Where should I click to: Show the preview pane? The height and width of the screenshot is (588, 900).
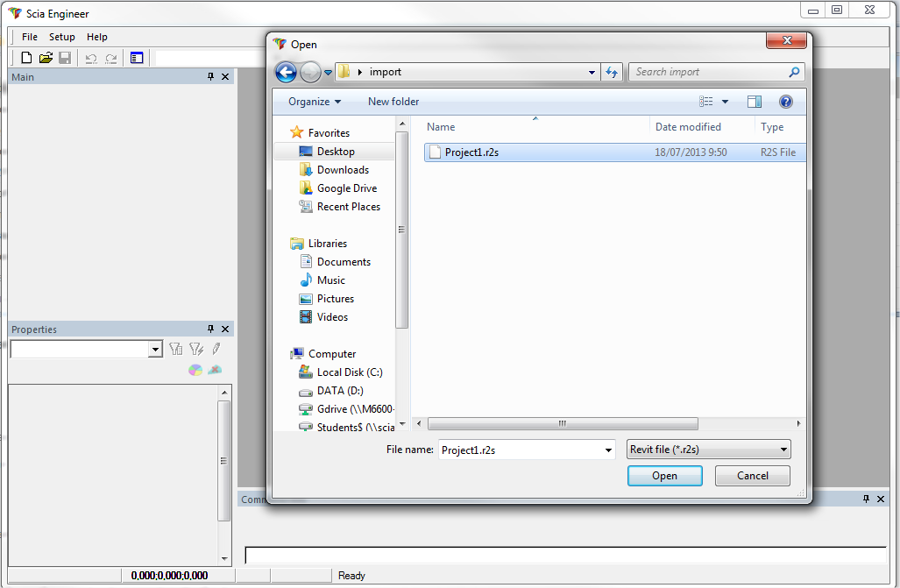[x=755, y=102]
